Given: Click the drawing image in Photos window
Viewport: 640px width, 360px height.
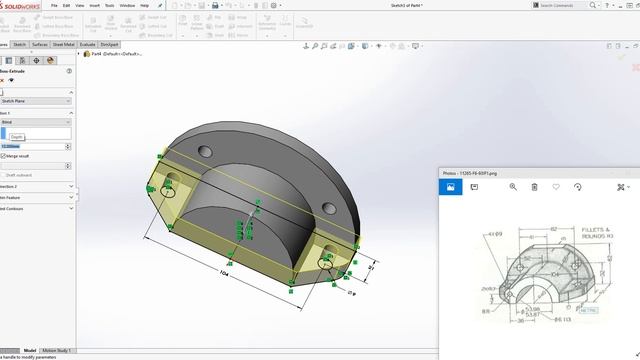Looking at the screenshot, I should click(x=547, y=275).
